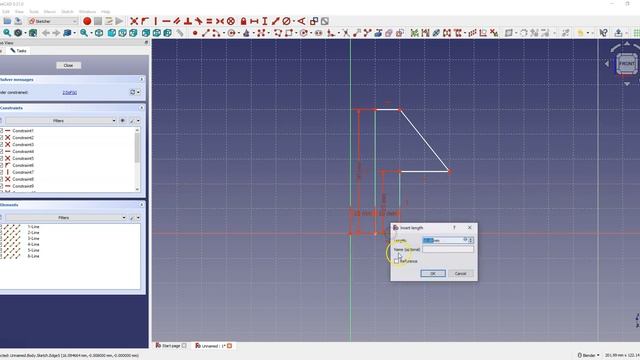
Task: Switch to Isometric view icon
Action: click(x=99, y=33)
